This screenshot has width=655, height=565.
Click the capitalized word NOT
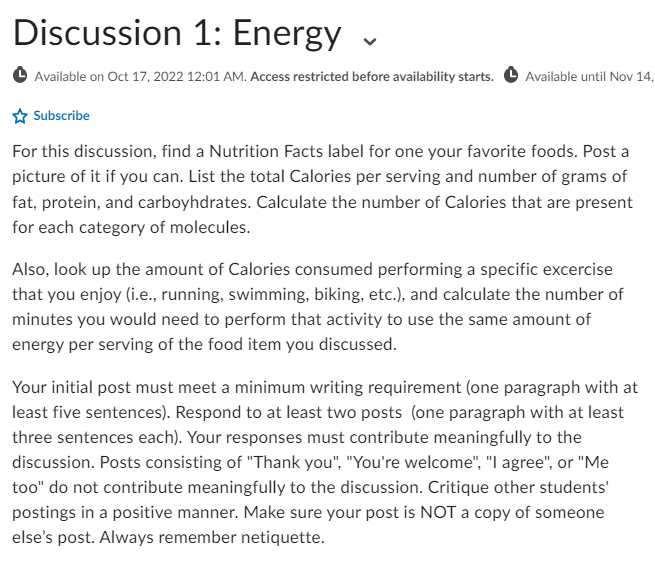click(x=438, y=512)
